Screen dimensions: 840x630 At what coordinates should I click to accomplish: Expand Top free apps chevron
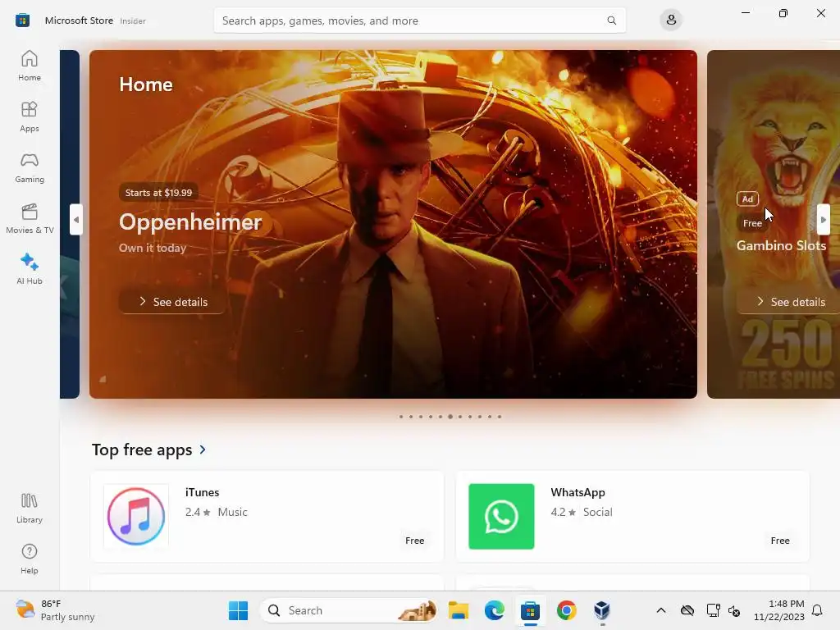click(x=203, y=450)
